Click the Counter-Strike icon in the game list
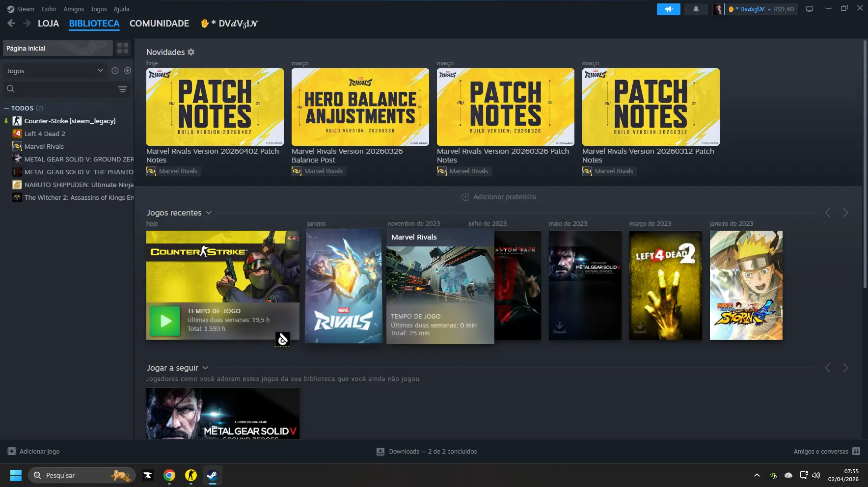This screenshot has height=487, width=868. coord(17,121)
